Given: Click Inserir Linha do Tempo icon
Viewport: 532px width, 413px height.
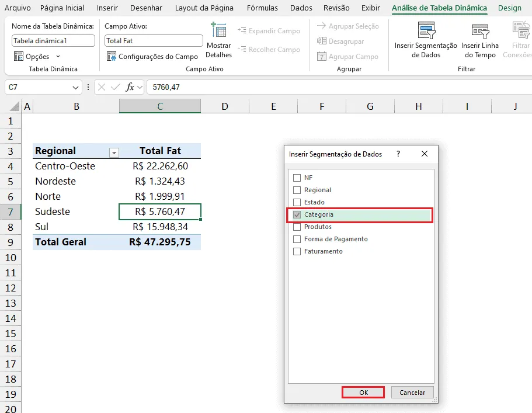Looking at the screenshot, I should tap(480, 31).
